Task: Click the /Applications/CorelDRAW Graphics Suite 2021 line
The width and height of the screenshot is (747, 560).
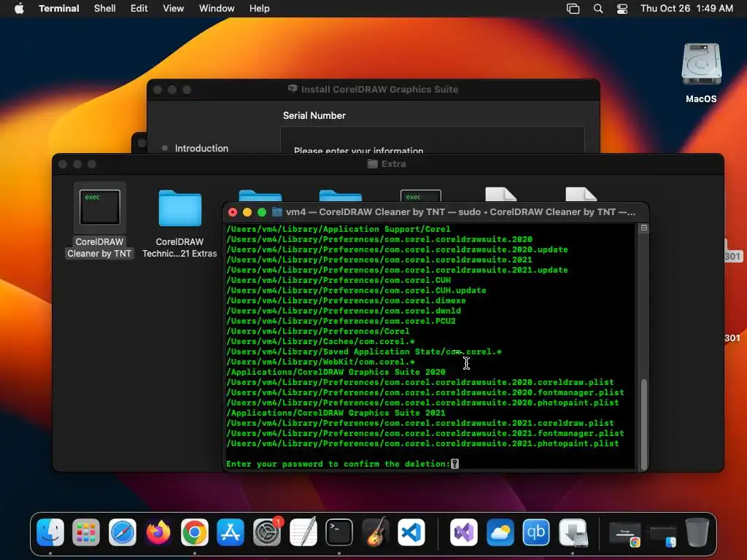Action: (336, 413)
